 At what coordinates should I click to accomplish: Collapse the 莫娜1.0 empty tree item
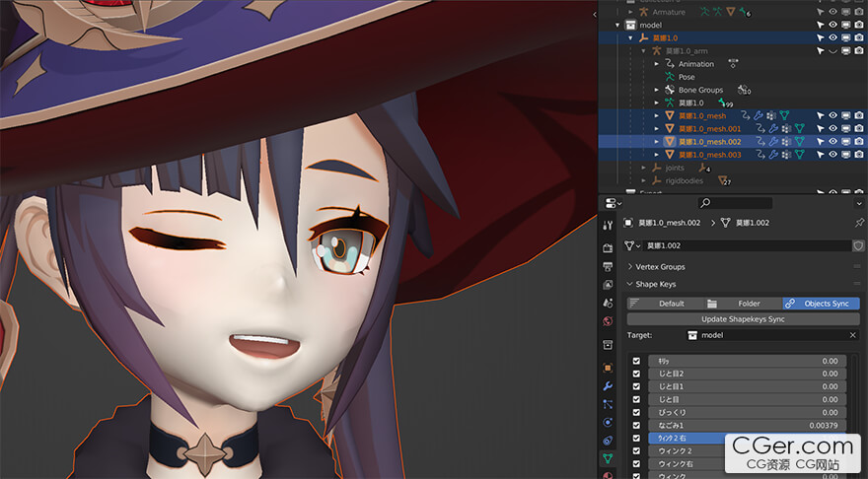tap(630, 38)
